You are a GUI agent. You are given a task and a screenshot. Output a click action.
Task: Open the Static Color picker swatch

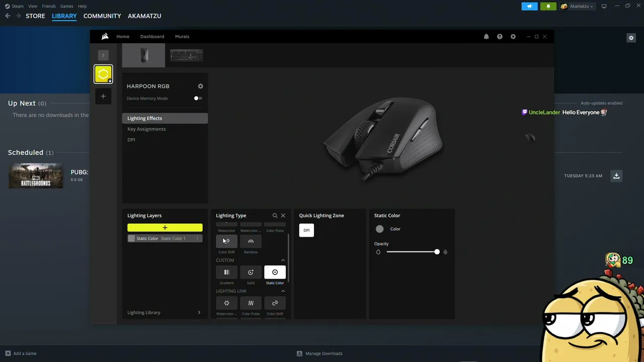379,229
